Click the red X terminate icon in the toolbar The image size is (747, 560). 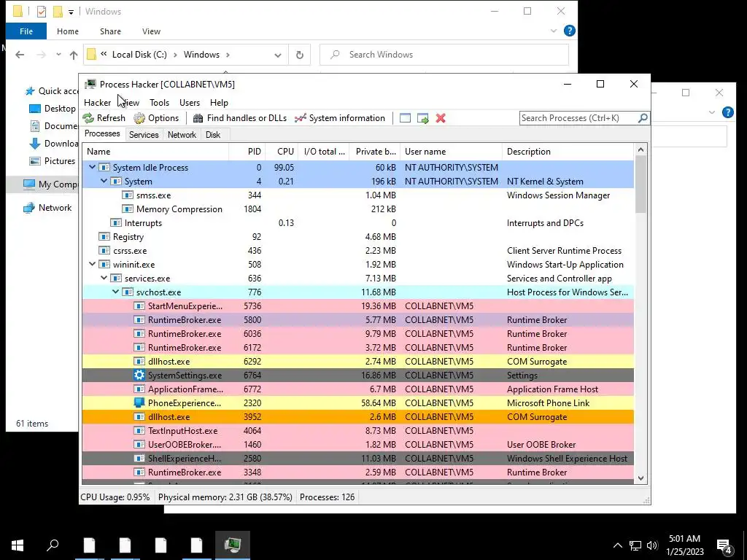441,118
